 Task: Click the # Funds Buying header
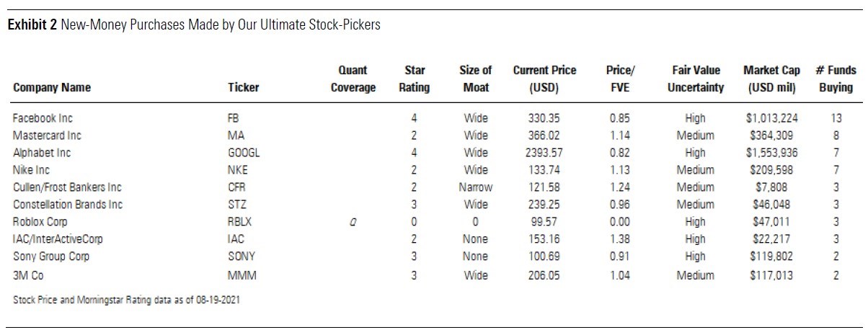[x=836, y=79]
